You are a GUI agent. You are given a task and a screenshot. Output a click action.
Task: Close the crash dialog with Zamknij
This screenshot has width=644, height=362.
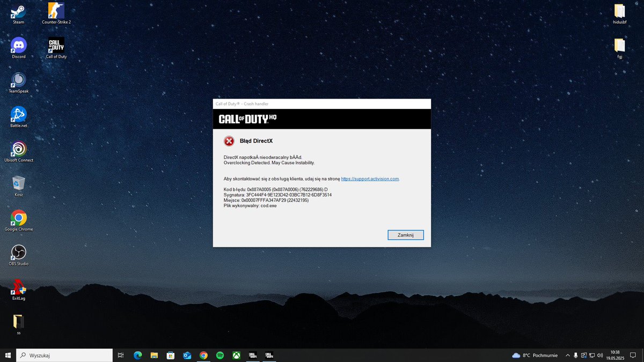(406, 235)
